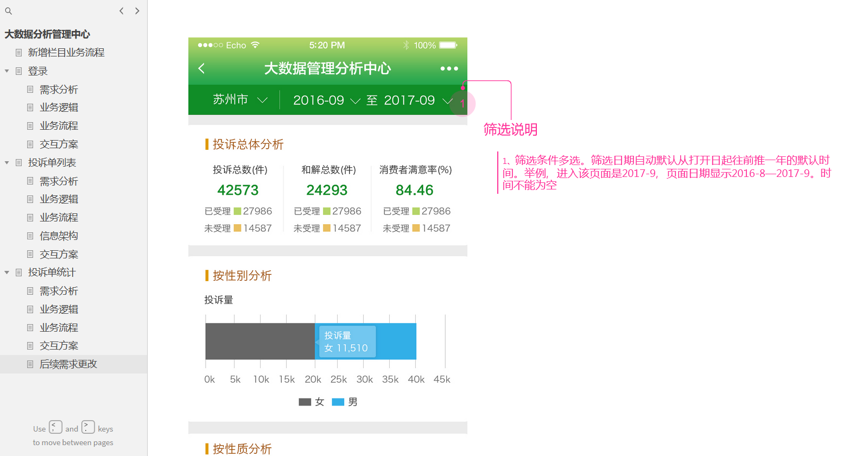
Task: Select the 后续需求更改 page
Action: pyautogui.click(x=68, y=364)
